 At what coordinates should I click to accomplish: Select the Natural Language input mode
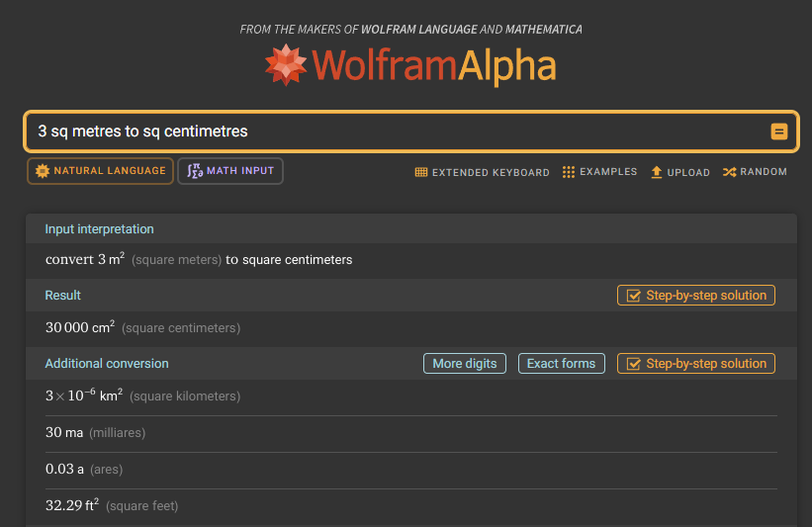point(101,171)
